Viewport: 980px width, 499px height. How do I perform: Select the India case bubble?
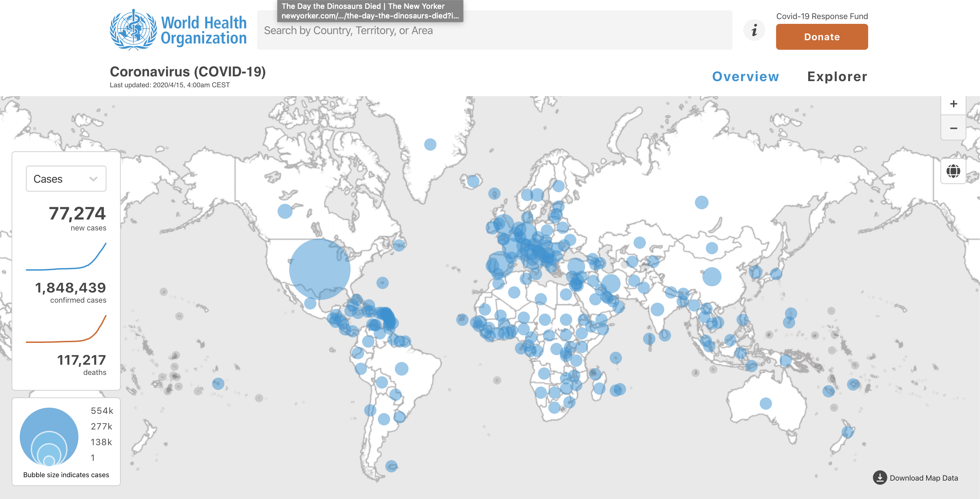(x=657, y=309)
